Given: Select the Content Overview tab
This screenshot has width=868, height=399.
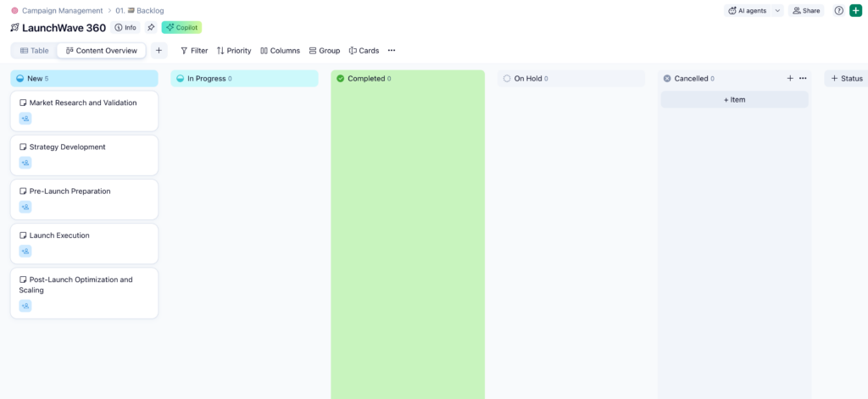Looking at the screenshot, I should (102, 51).
